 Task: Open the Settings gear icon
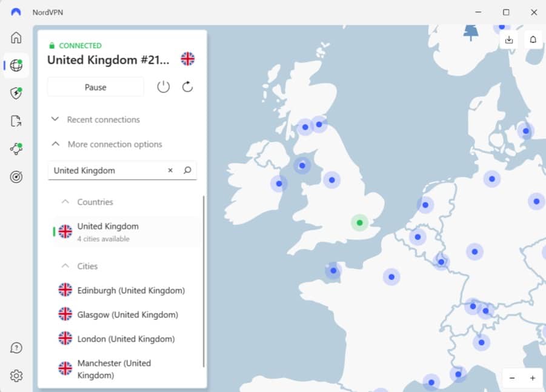[x=16, y=376]
